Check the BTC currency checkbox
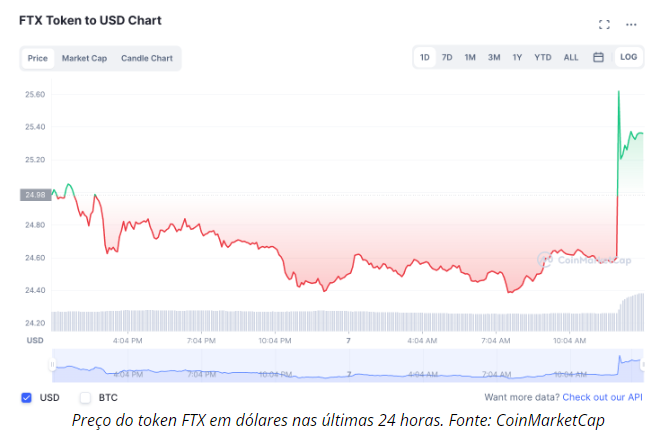This screenshot has height=437, width=668. 85,397
